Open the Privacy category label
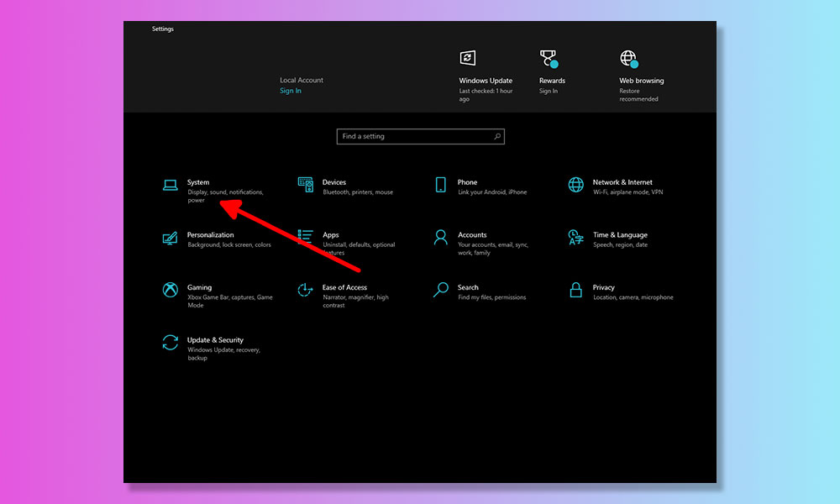The width and height of the screenshot is (840, 504). click(x=603, y=287)
